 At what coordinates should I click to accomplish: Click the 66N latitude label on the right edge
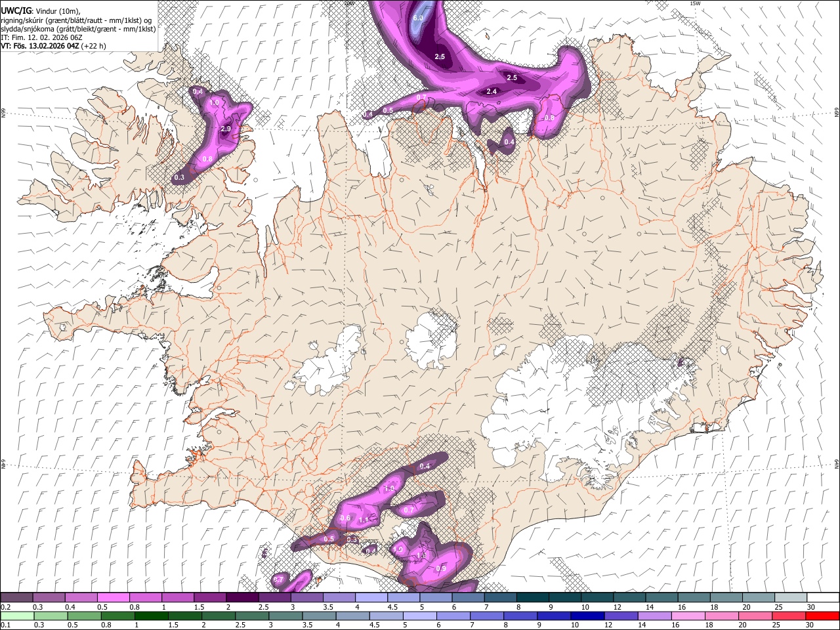[836, 112]
